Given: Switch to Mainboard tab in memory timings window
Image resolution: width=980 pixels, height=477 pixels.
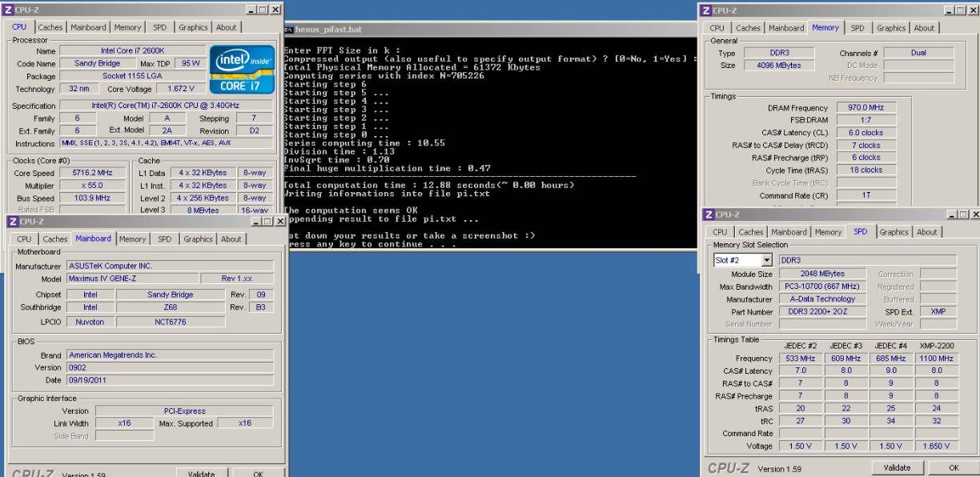Looking at the screenshot, I should (786, 28).
